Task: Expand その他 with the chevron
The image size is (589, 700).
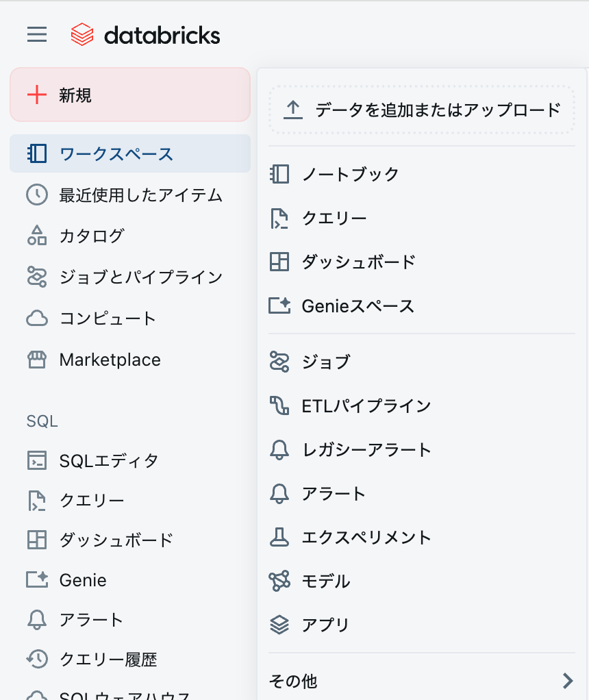Action: coord(567,680)
